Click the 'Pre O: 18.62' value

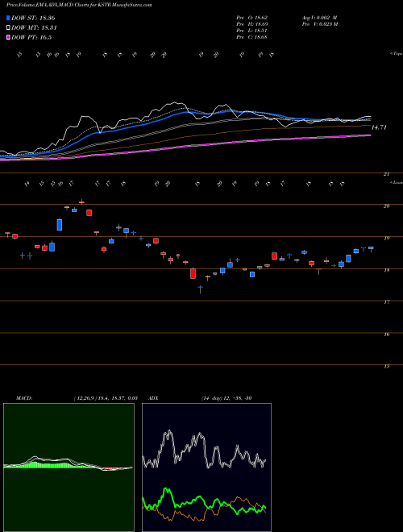(252, 17)
